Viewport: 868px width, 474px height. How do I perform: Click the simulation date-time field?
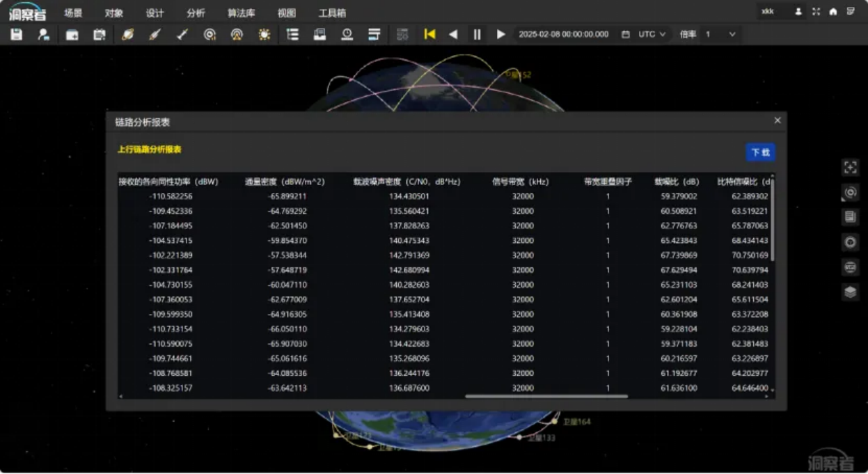tap(564, 34)
